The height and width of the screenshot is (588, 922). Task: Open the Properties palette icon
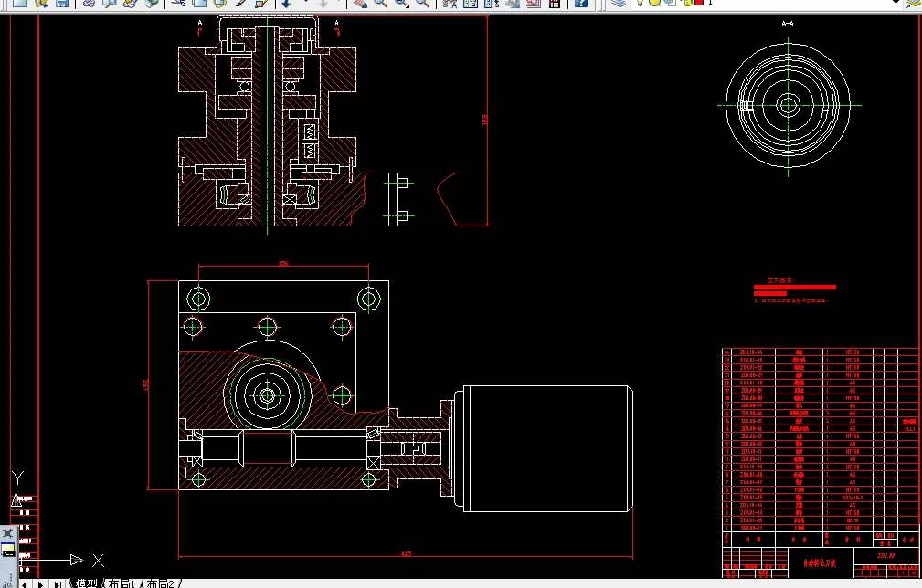click(450, 3)
